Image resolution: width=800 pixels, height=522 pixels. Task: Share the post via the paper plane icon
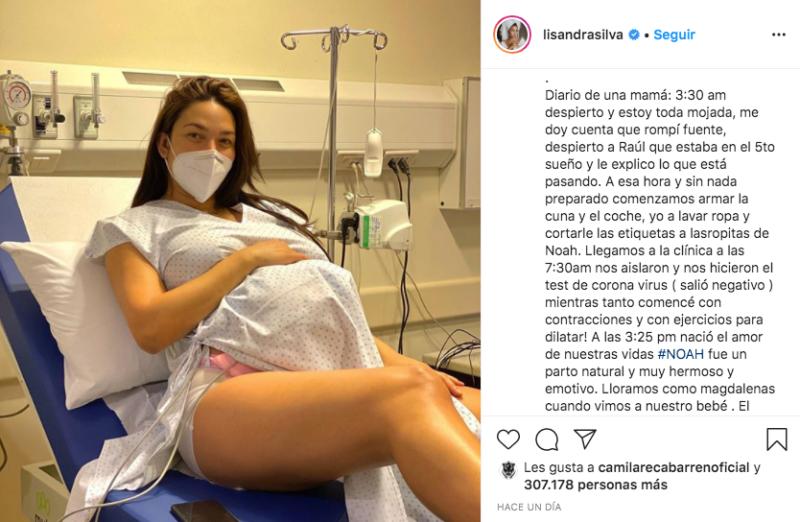click(585, 439)
